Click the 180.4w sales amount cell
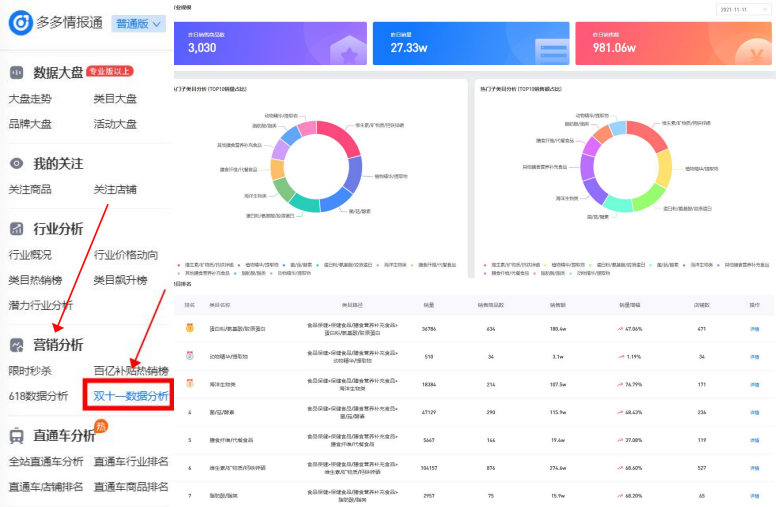Viewport: 776px width, 507px height. (558, 329)
